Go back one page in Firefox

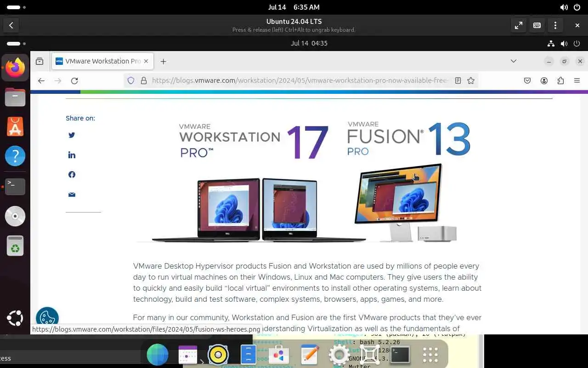41,80
